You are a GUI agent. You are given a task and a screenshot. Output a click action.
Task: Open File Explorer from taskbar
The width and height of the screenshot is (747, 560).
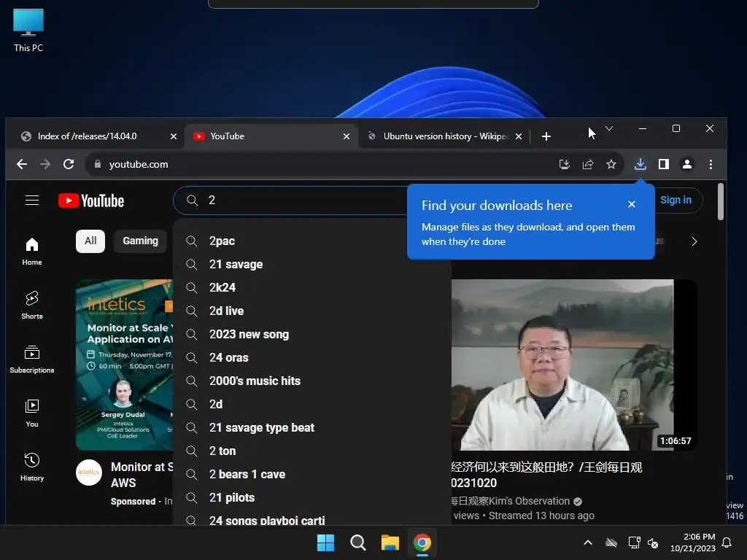pos(390,542)
